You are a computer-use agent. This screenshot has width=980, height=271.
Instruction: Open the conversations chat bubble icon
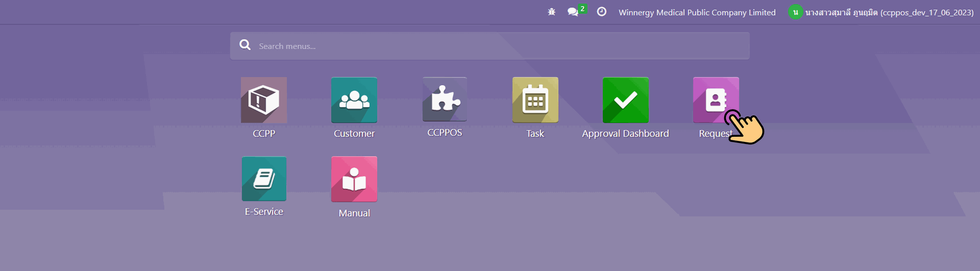pos(573,12)
